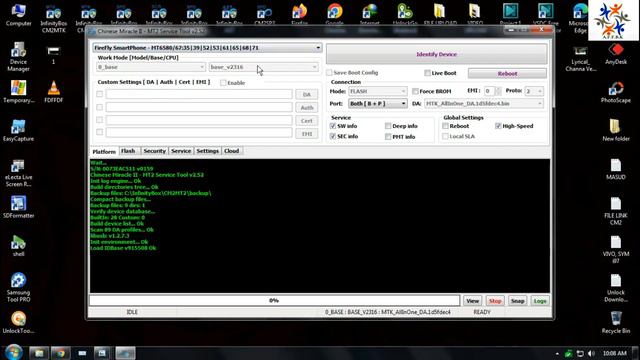Click the Cert browse button

point(307,121)
